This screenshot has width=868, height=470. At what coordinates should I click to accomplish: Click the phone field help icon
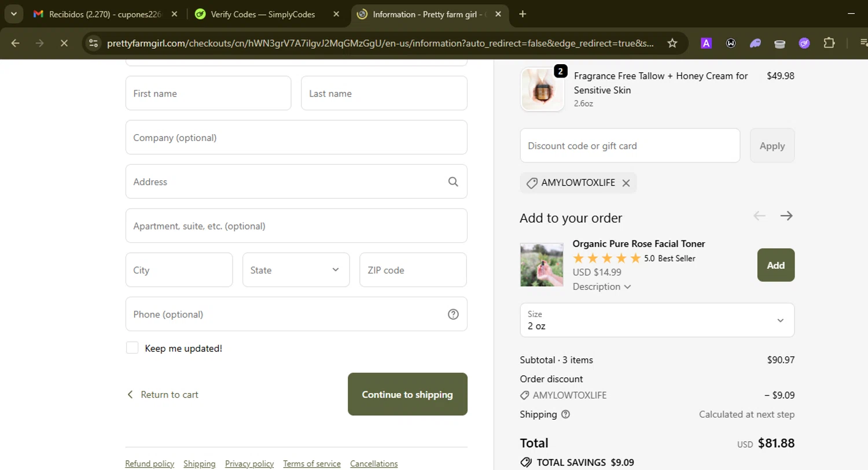453,314
